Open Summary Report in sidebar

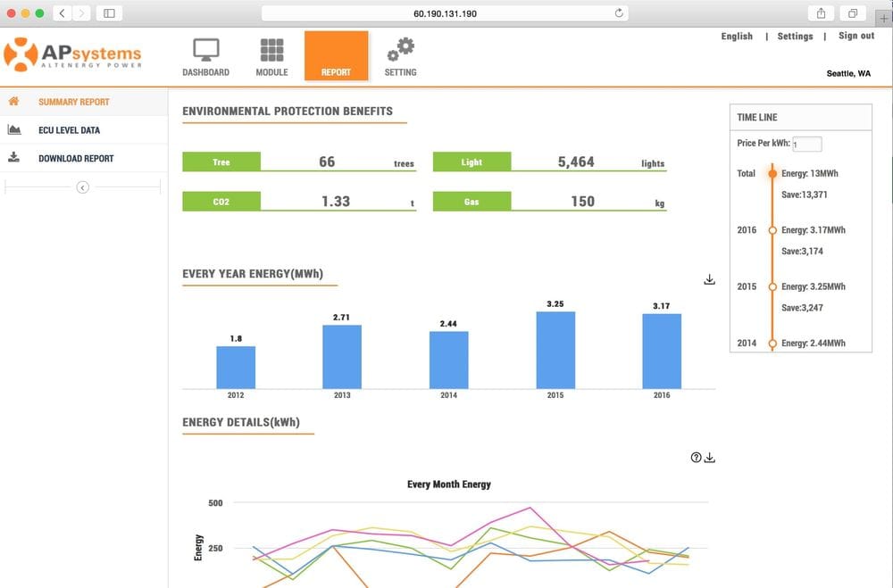point(73,102)
